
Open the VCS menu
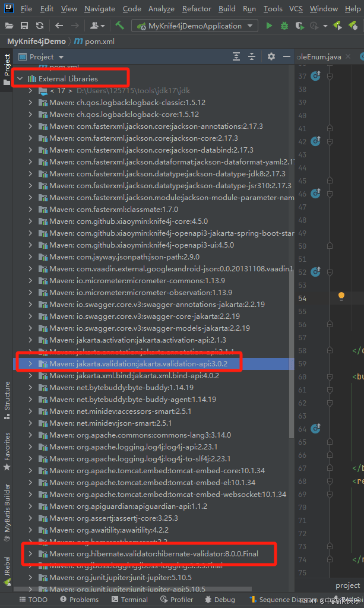click(x=296, y=8)
